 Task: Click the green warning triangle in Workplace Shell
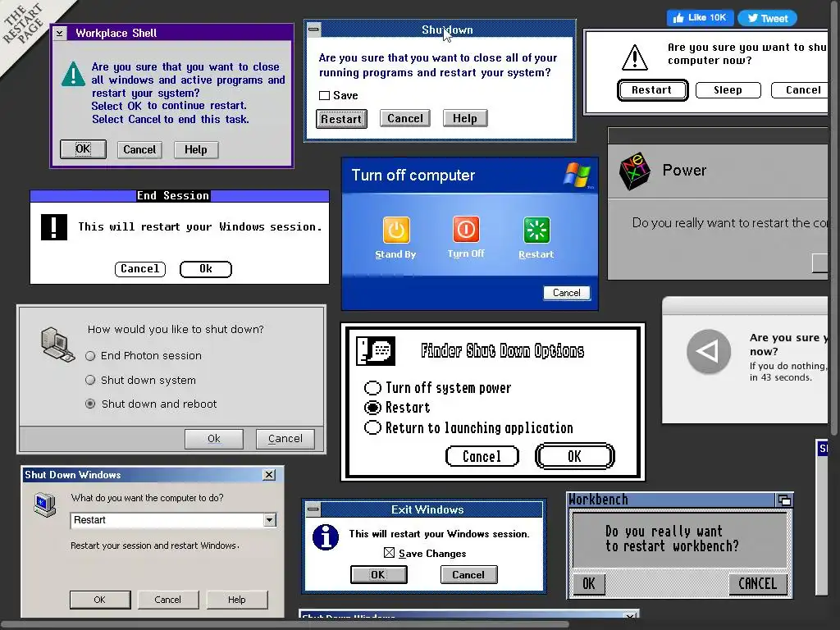pos(73,74)
